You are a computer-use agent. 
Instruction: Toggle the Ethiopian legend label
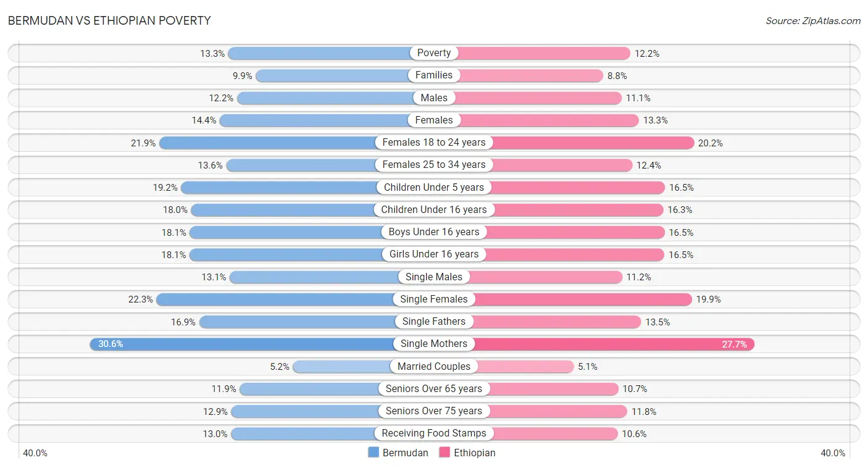pos(475,453)
